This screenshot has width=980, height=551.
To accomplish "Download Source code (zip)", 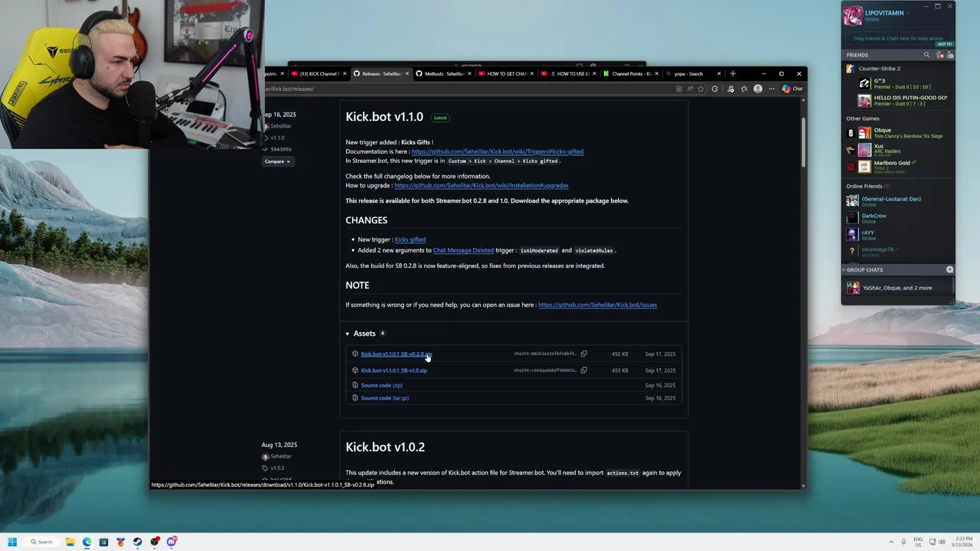I will (381, 385).
